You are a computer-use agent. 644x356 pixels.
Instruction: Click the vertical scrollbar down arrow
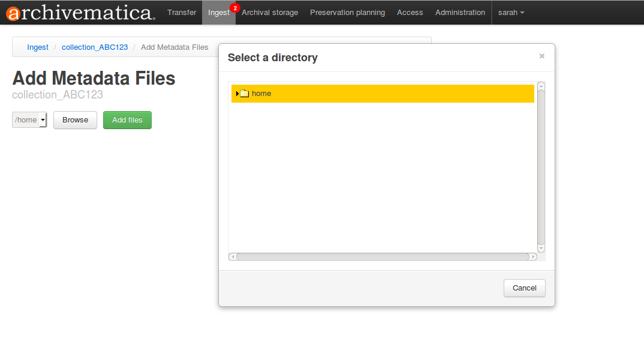541,248
